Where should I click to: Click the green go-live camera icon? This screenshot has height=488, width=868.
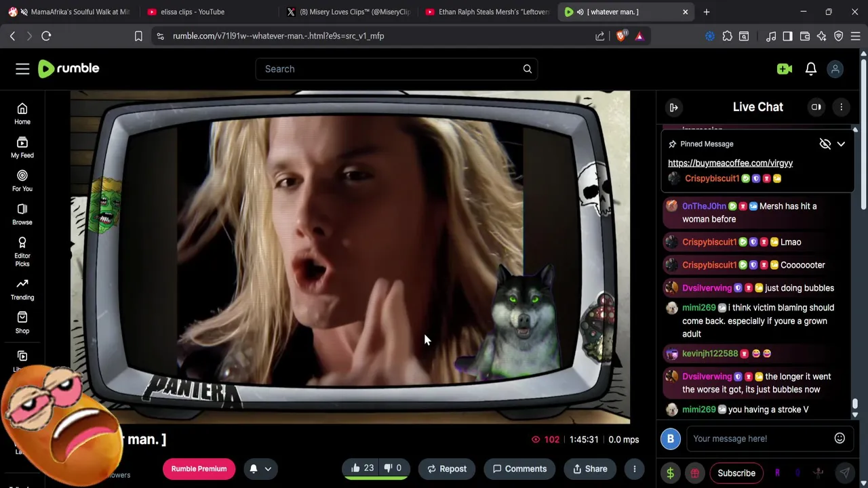coord(785,68)
